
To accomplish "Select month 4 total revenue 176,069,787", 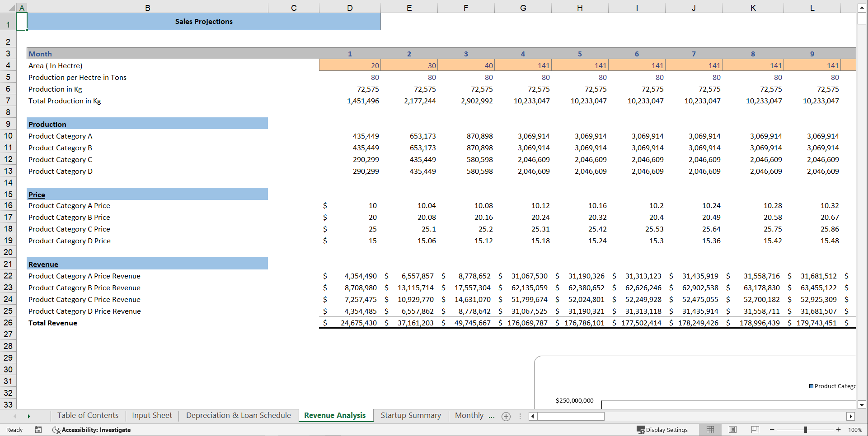I will click(x=523, y=323).
